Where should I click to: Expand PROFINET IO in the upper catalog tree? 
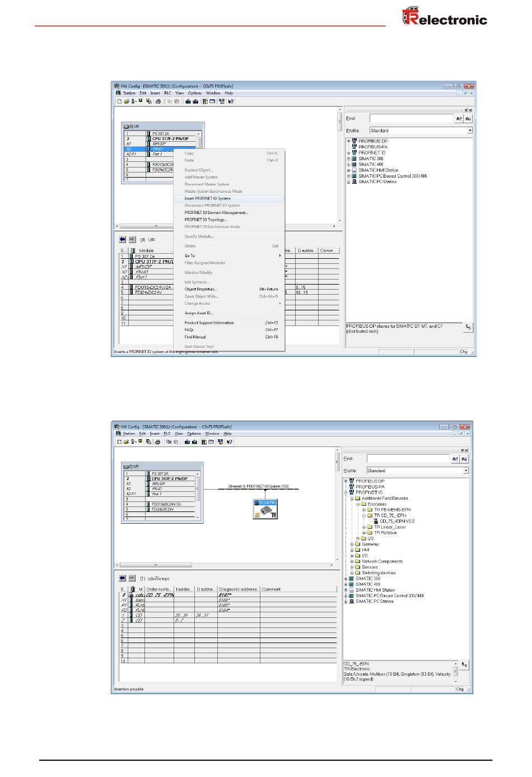point(348,152)
